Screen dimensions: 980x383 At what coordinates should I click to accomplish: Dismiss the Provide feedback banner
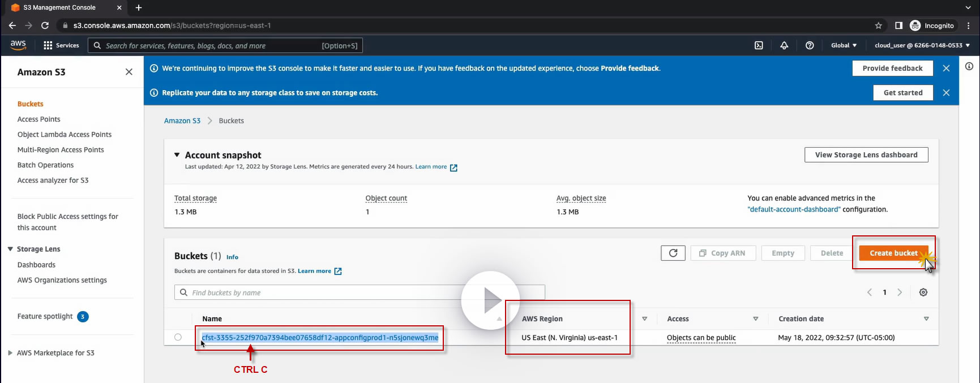(946, 68)
